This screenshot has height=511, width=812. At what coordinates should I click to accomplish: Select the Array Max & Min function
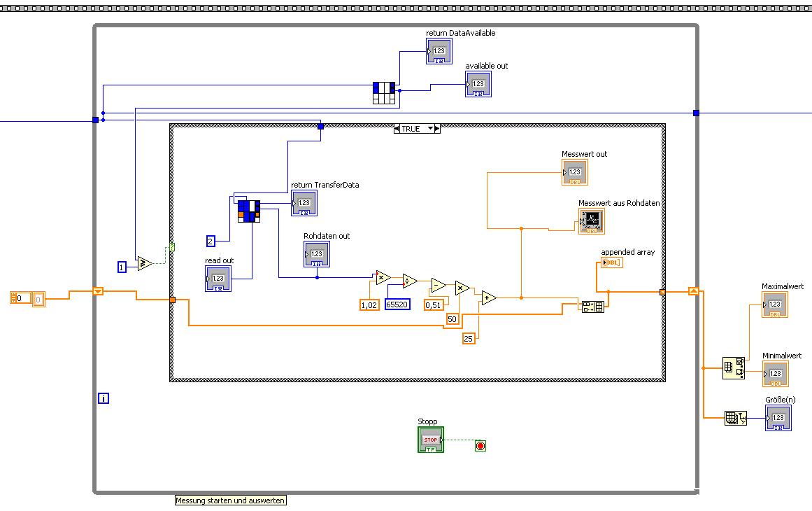pyautogui.click(x=733, y=368)
